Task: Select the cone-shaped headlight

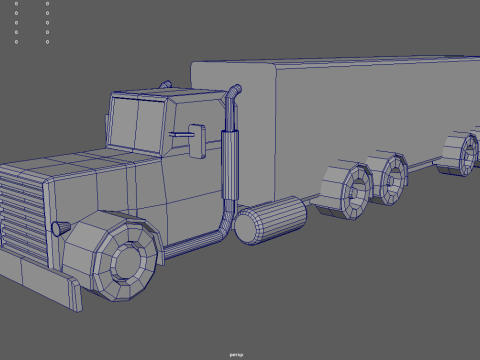Action: [61, 228]
